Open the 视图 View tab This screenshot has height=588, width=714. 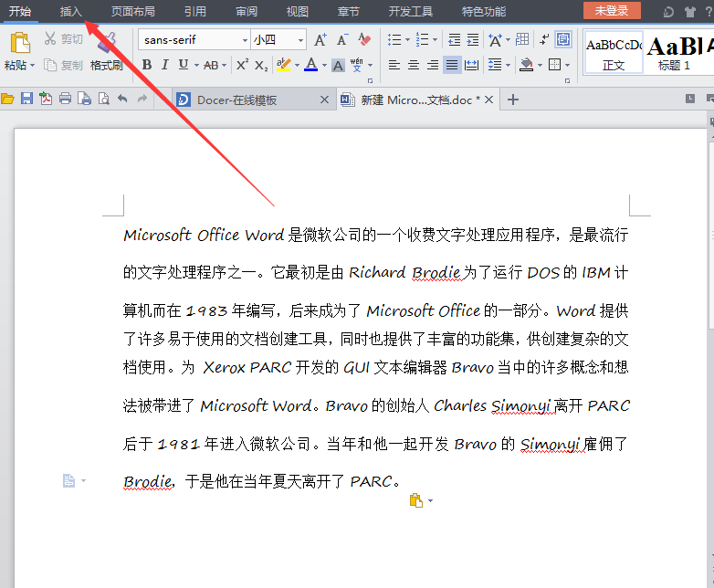point(298,11)
